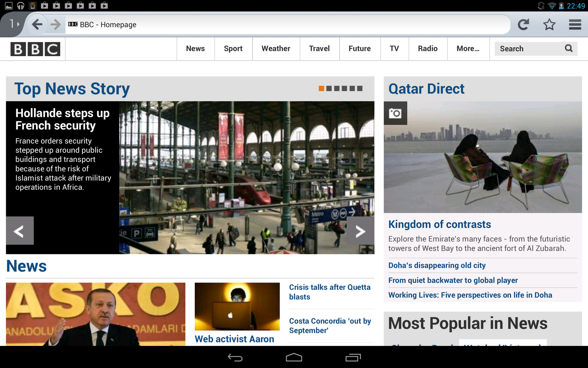
Task: Open Doha's disappearing old city link
Action: 437,265
